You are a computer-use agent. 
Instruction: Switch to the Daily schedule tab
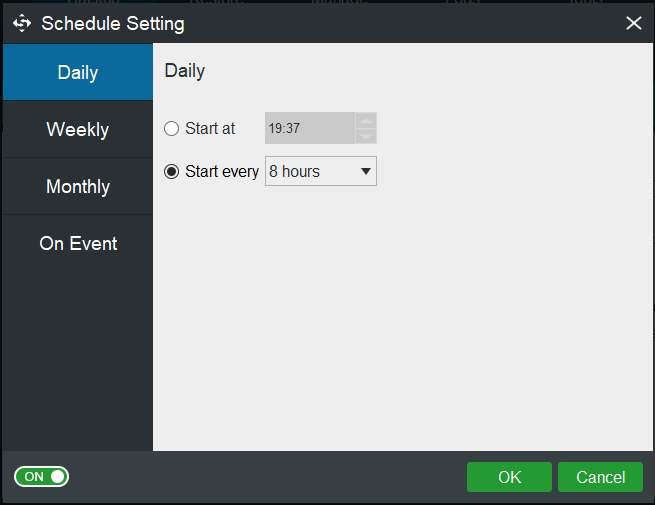pos(77,73)
